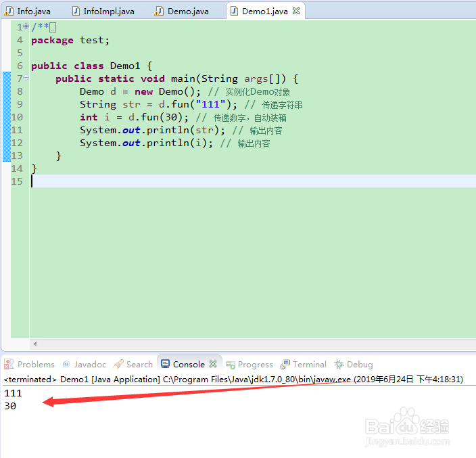Click the InfoImpl.java file icon
Viewport: 476px width, 458px height.
pyautogui.click(x=76, y=12)
